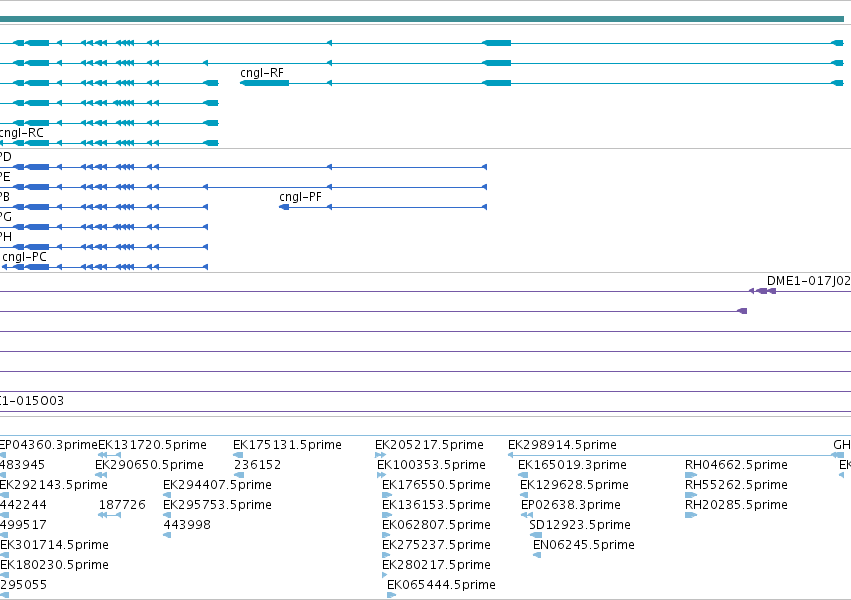This screenshot has height=600, width=851.
Task: Open EST EK294407.5prime
Action: click(217, 485)
